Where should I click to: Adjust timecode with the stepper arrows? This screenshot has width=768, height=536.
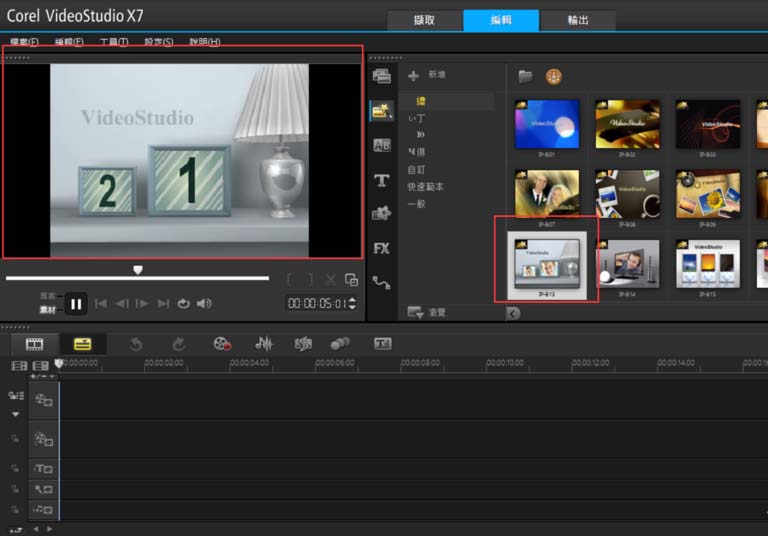(352, 304)
